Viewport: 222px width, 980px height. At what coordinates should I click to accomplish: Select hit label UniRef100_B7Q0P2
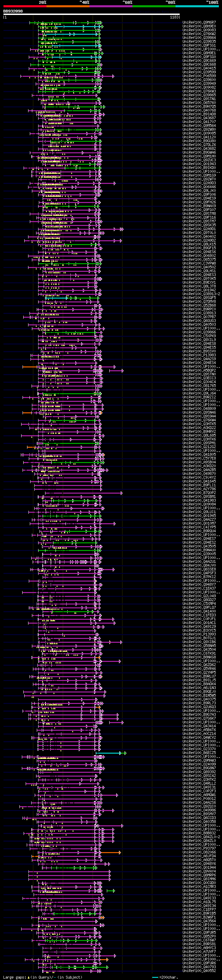coord(199,493)
